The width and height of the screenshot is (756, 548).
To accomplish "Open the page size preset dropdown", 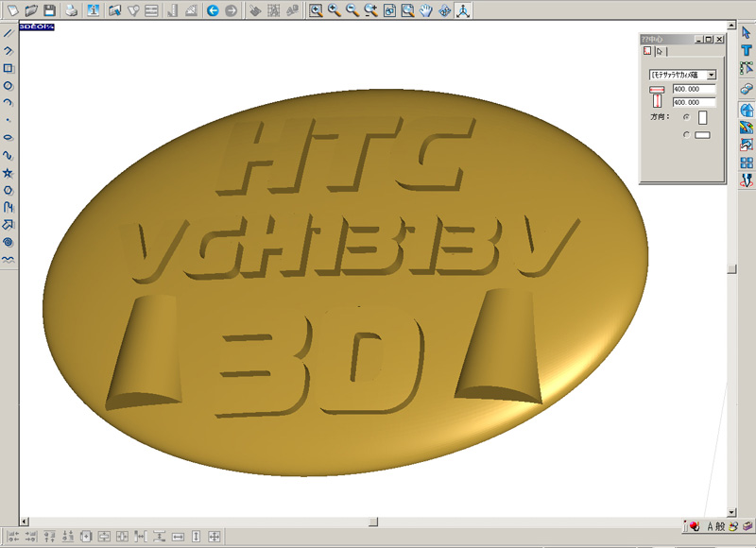I will (x=711, y=74).
